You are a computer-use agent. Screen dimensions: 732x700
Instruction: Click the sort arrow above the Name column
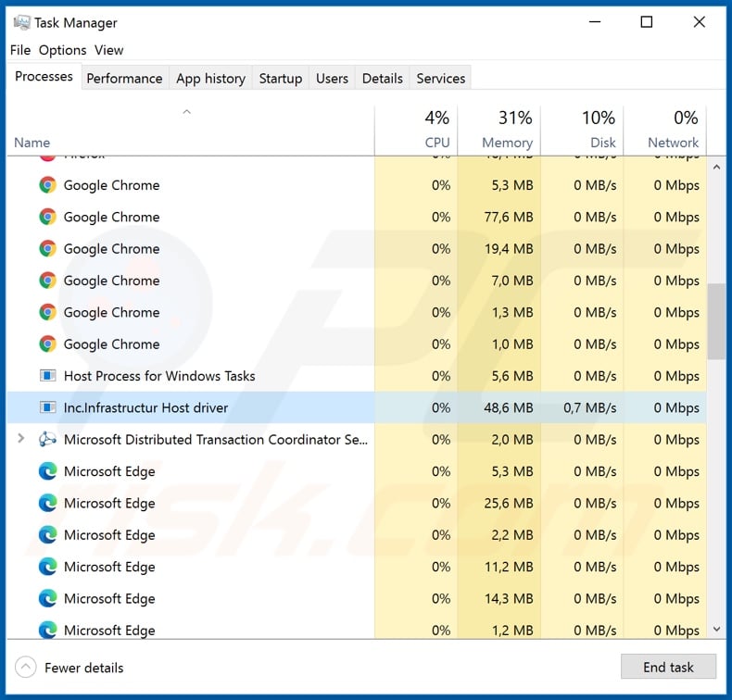click(x=187, y=112)
